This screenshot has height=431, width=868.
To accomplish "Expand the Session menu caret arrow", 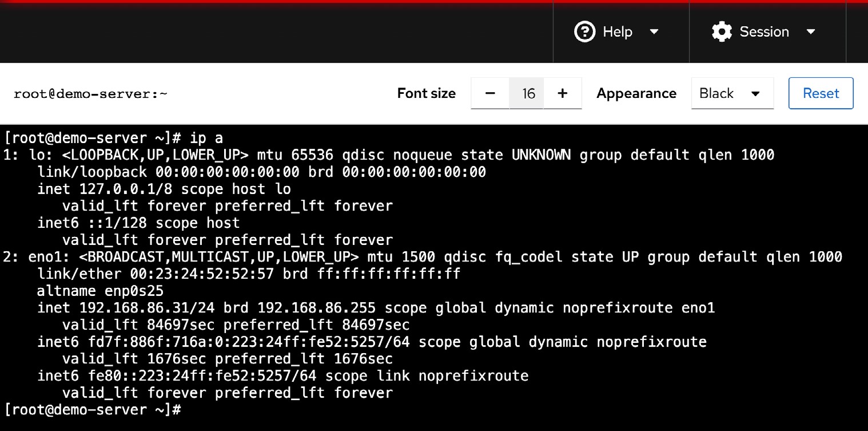I will click(810, 32).
